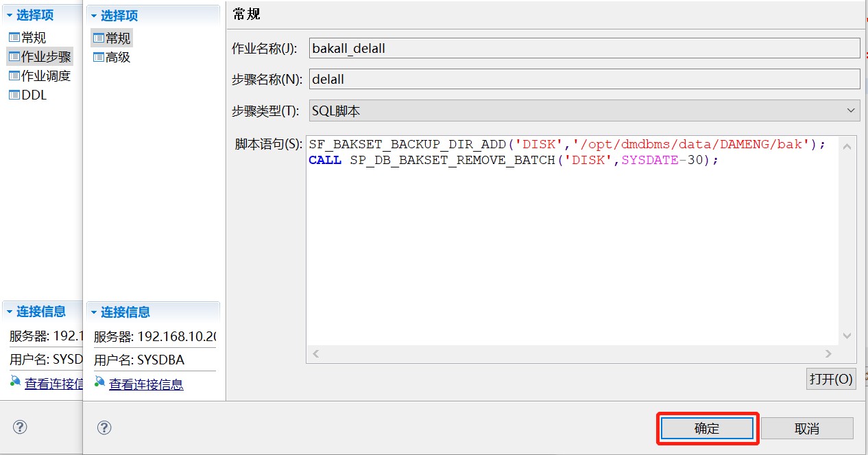Click the CALL SP_DB_BAKSET_REMOVE_BATCH script line
Screen dimensions: 868x455
[x=514, y=160]
